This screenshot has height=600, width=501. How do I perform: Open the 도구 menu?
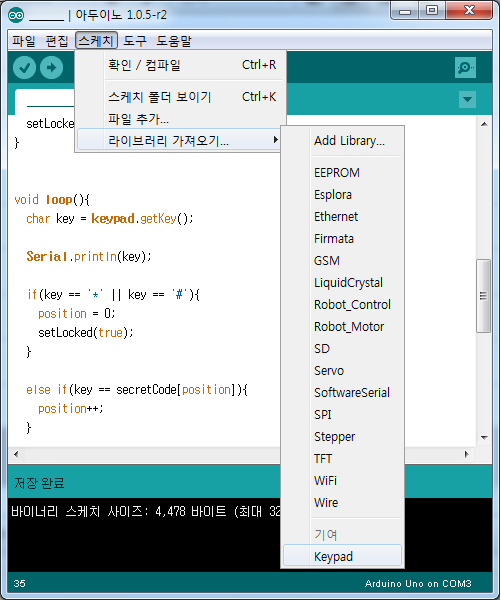point(135,41)
